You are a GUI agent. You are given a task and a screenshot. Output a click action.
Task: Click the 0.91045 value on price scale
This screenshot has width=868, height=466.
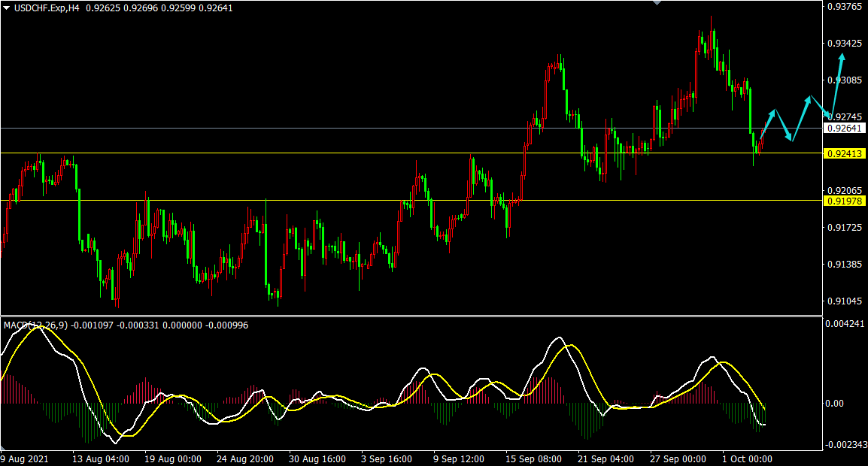tap(845, 301)
